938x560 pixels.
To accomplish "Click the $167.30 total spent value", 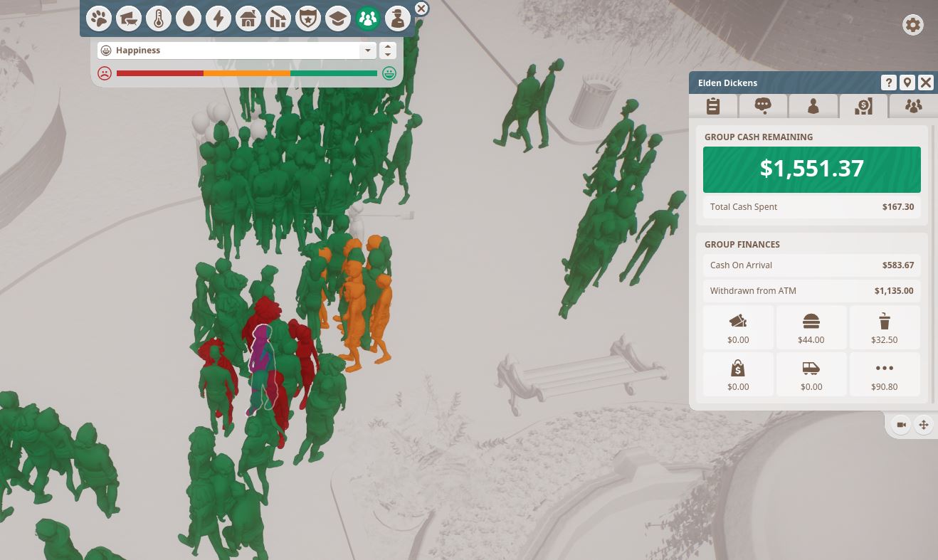I will coord(898,207).
